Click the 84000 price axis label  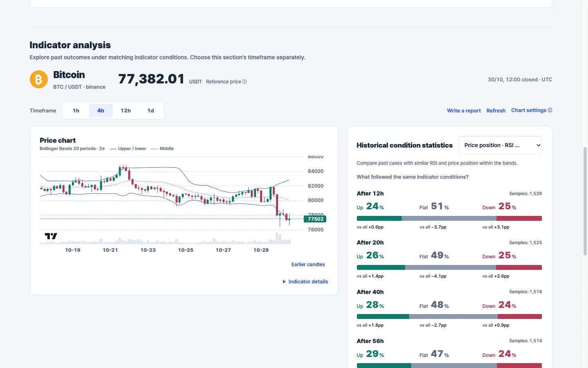[316, 171]
